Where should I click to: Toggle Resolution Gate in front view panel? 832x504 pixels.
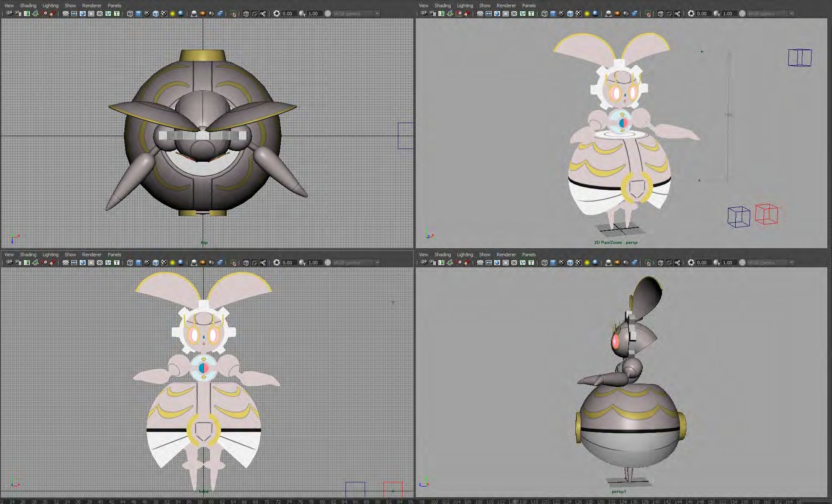(83, 263)
